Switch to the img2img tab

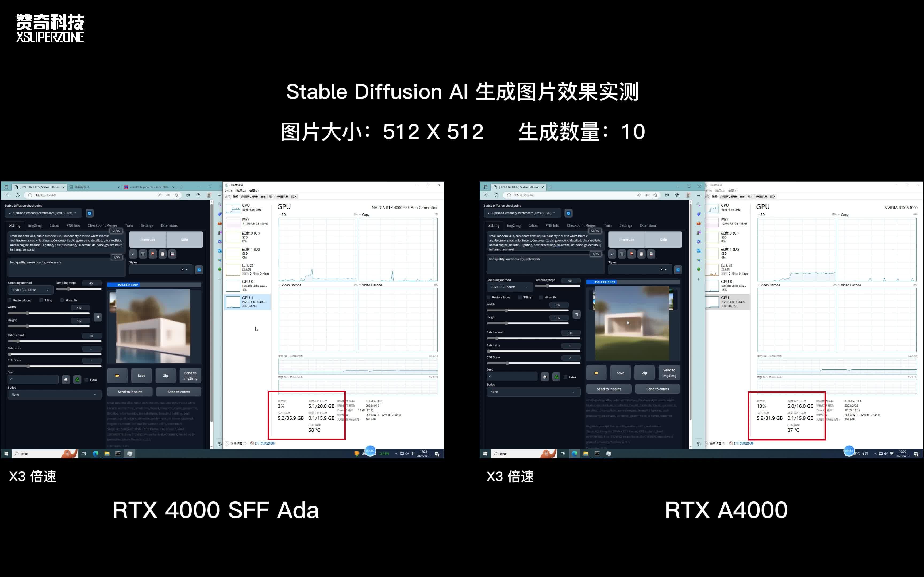34,225
